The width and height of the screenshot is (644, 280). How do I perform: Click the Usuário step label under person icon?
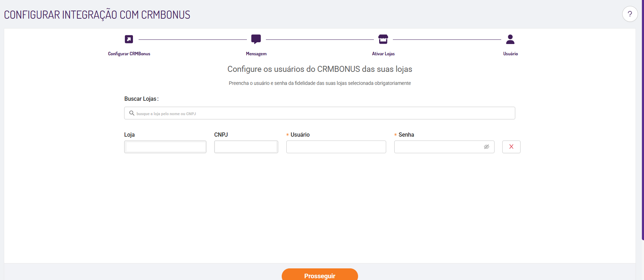tap(510, 54)
